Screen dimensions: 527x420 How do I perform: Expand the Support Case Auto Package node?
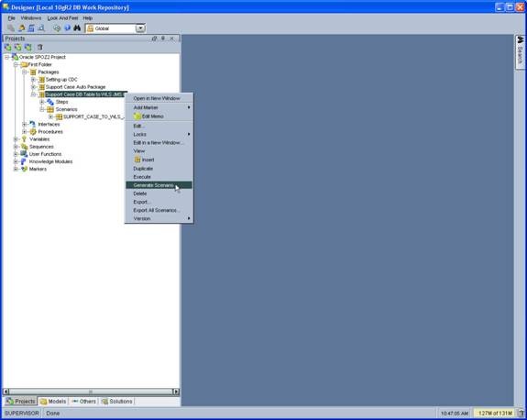(x=33, y=87)
